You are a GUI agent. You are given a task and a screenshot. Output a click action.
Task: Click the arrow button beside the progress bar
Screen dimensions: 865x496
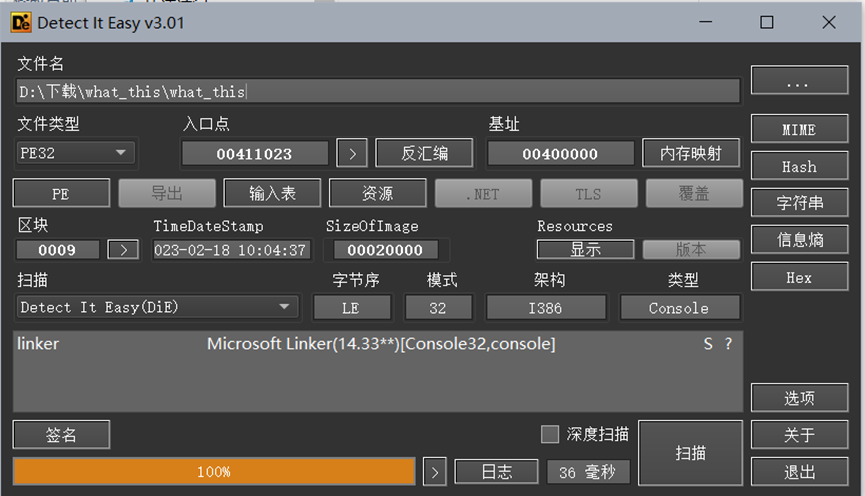pyautogui.click(x=435, y=472)
